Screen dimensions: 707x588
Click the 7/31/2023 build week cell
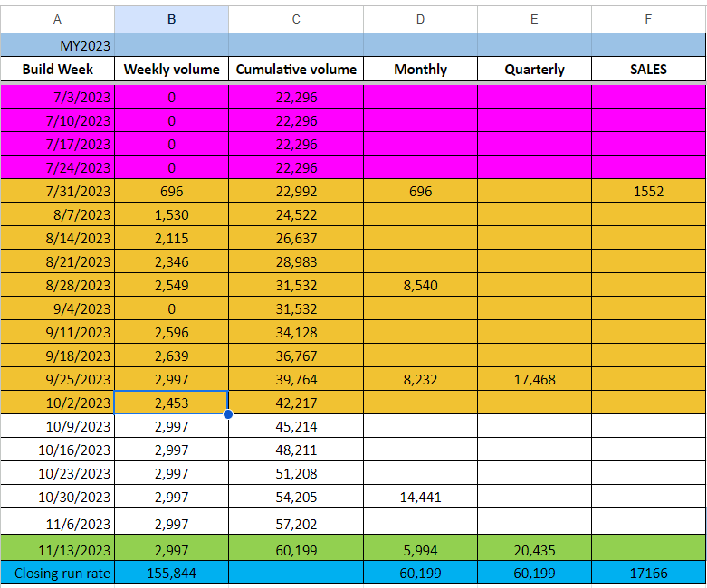[58, 191]
